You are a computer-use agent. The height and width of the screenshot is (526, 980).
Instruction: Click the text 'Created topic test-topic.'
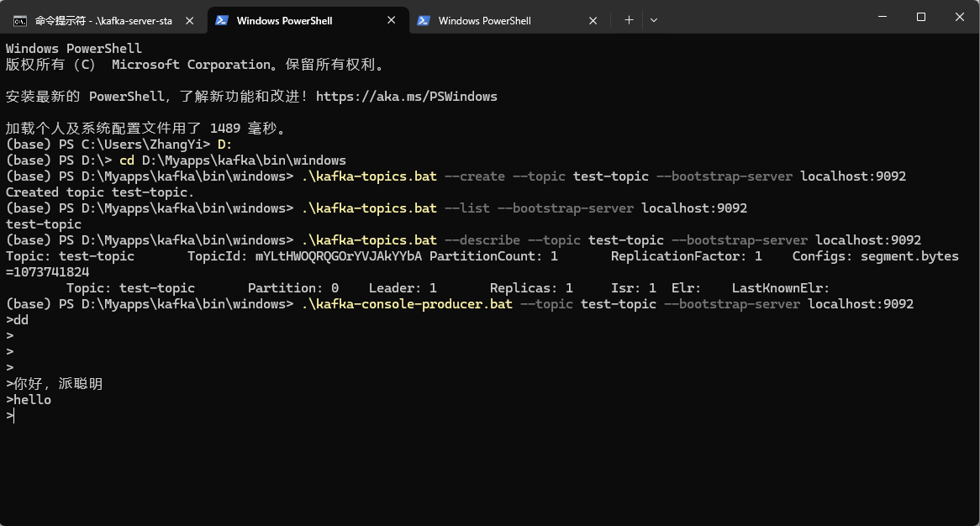tap(100, 192)
